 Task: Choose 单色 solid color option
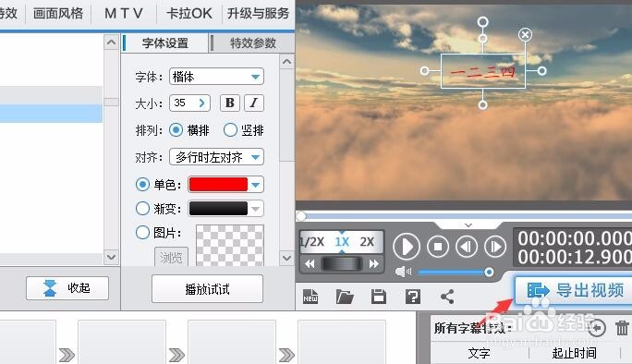pos(142,184)
